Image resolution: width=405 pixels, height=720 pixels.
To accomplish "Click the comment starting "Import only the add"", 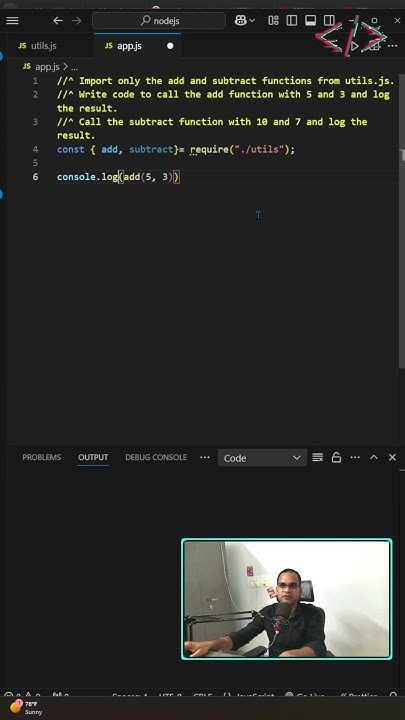I will (225, 81).
